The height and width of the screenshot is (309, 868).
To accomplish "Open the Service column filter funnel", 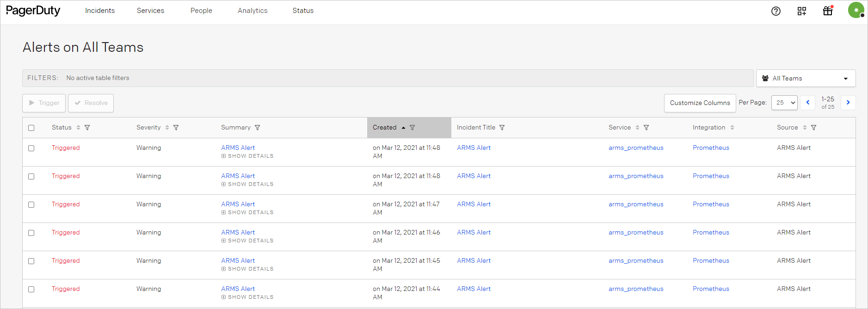I will pyautogui.click(x=646, y=128).
